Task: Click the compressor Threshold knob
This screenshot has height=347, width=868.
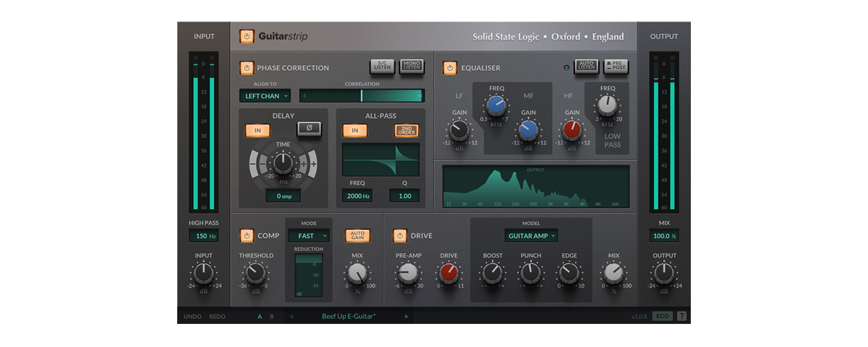Action: [x=255, y=273]
